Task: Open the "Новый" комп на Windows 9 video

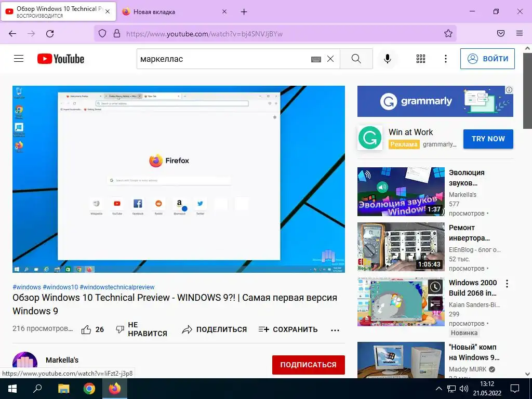Action: coord(401,360)
